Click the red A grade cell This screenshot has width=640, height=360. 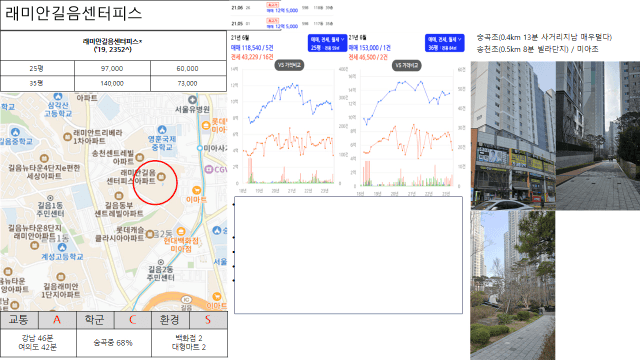pos(57,320)
